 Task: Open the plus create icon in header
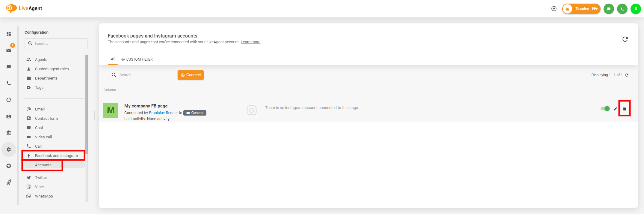[554, 9]
